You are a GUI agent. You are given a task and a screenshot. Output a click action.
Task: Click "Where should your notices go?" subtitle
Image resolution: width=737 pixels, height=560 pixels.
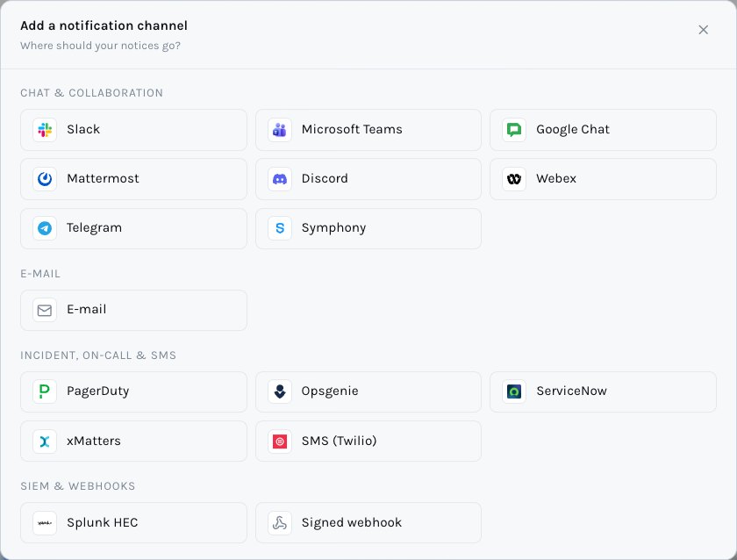pyautogui.click(x=101, y=46)
